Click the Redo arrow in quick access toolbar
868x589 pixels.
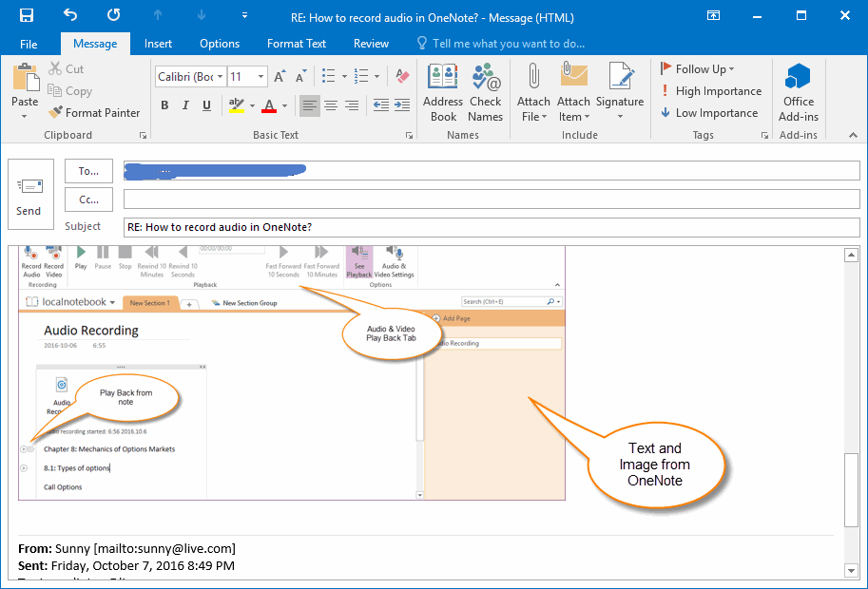(113, 15)
